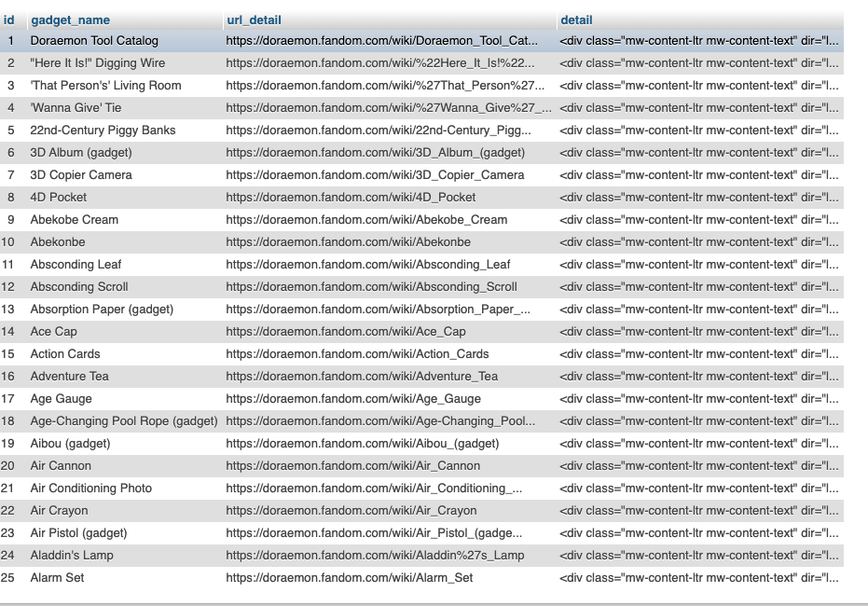Click the detail cell in Air Cannon row

point(699,466)
